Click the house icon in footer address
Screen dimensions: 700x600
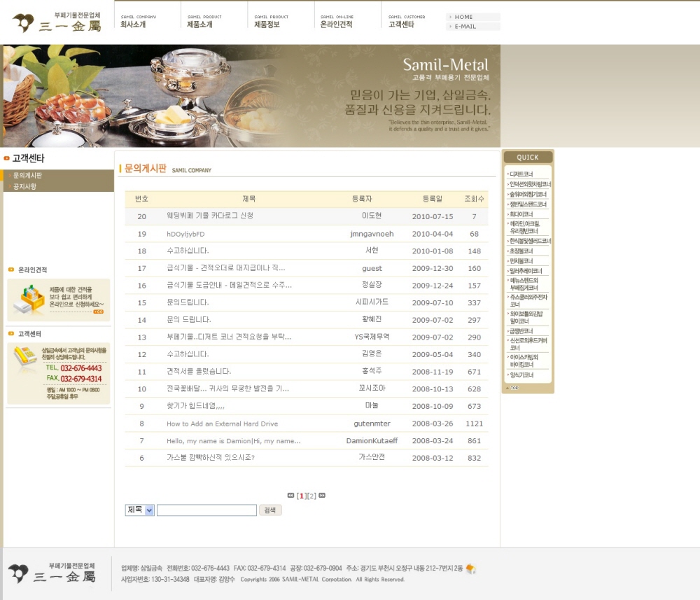470,568
